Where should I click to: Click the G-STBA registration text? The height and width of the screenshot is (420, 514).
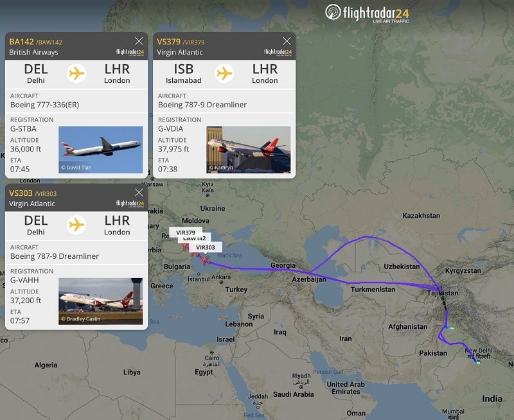click(23, 128)
